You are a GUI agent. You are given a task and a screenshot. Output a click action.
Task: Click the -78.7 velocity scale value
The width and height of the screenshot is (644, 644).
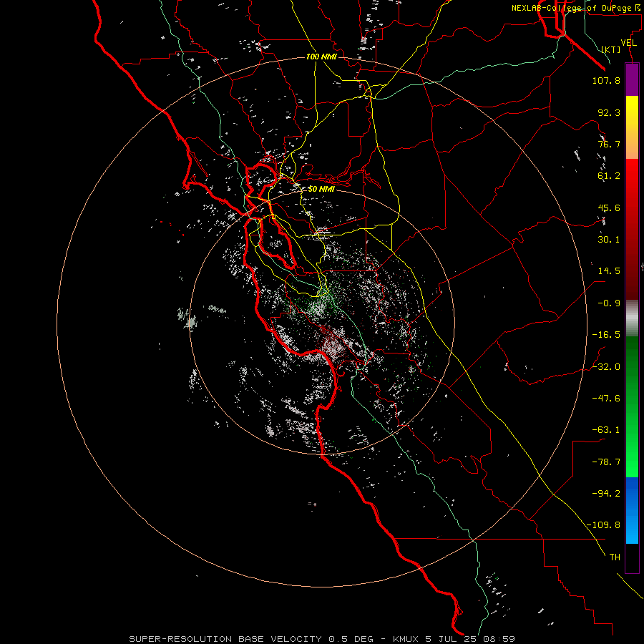coord(606,462)
